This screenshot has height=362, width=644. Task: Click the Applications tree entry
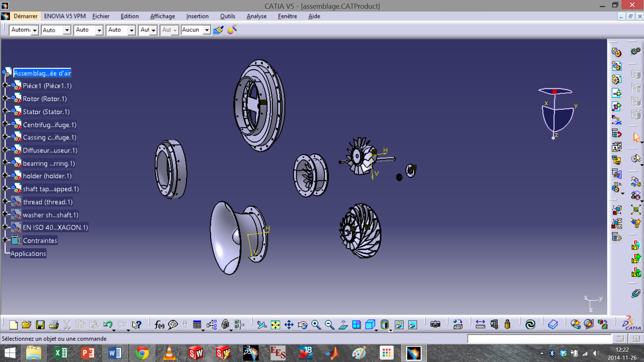(x=28, y=254)
